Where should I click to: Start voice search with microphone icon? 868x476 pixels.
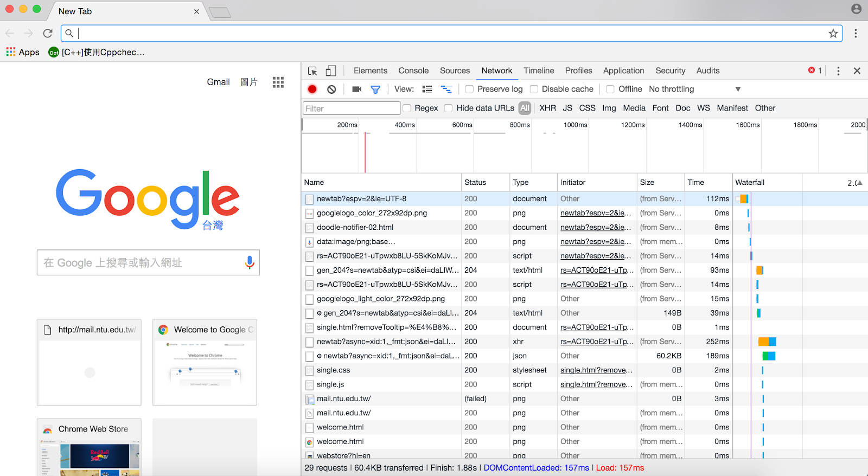[x=250, y=262]
